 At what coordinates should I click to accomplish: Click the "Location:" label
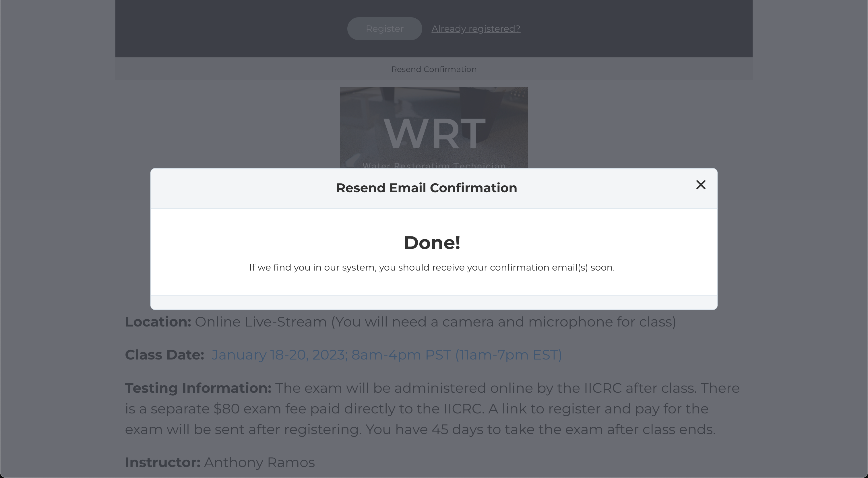coord(158,322)
